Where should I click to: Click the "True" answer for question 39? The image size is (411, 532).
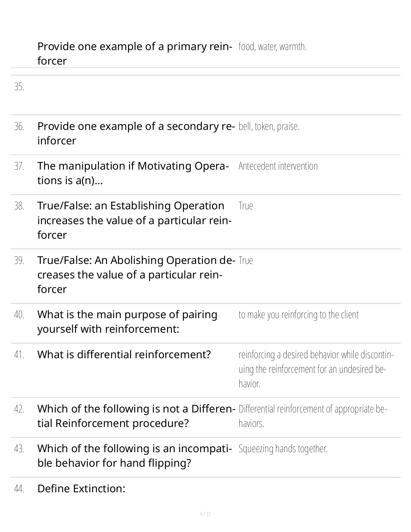tap(246, 260)
